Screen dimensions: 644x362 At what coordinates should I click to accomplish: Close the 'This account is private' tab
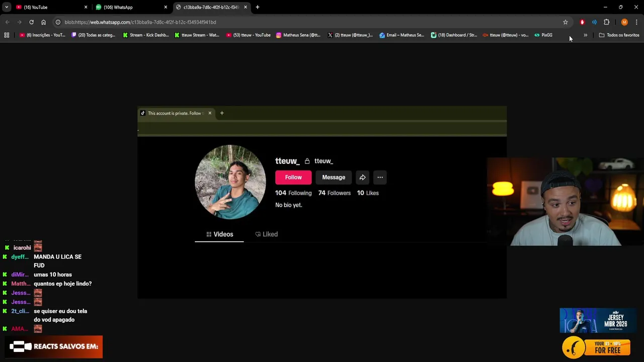click(210, 113)
